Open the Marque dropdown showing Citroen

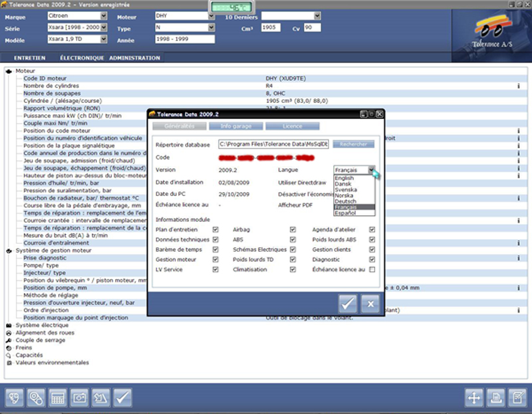coord(102,15)
